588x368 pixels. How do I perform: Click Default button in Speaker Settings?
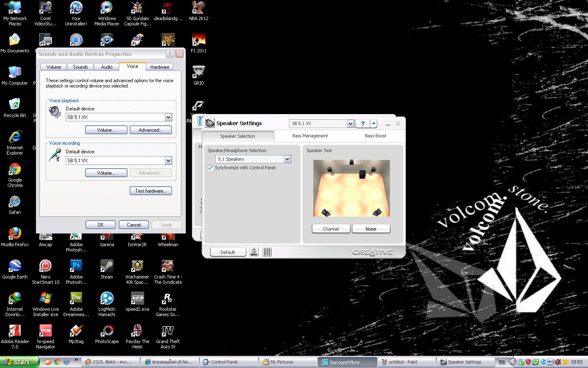click(x=228, y=252)
